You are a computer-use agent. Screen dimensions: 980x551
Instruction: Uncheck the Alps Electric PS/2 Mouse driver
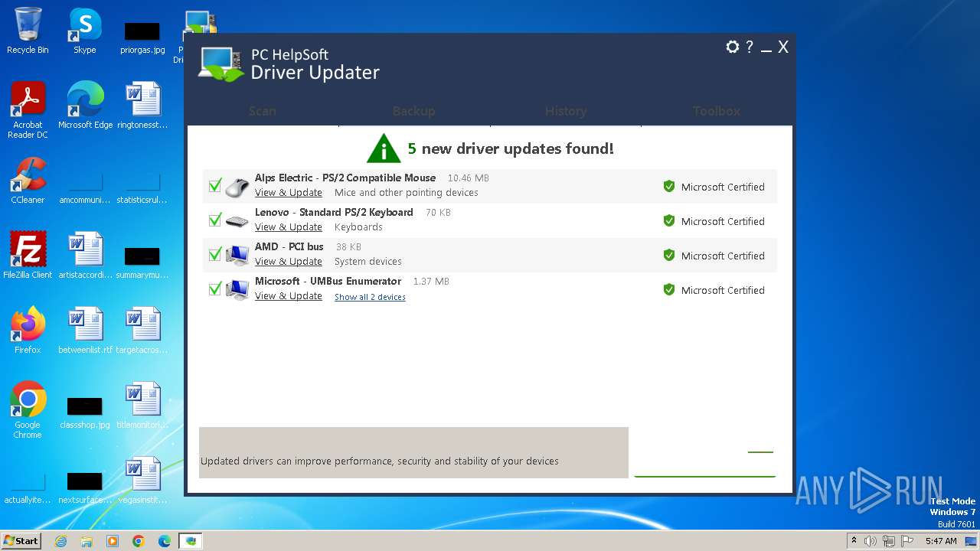pos(215,186)
